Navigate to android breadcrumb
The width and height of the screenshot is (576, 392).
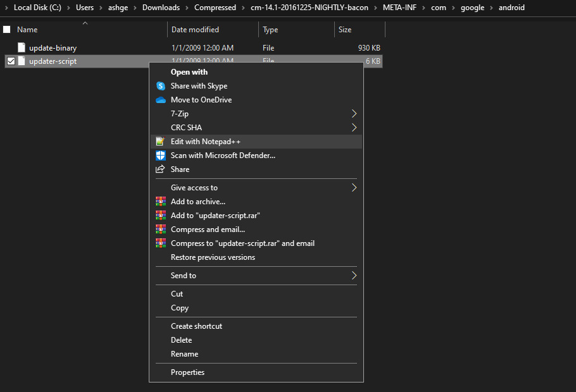click(x=511, y=8)
